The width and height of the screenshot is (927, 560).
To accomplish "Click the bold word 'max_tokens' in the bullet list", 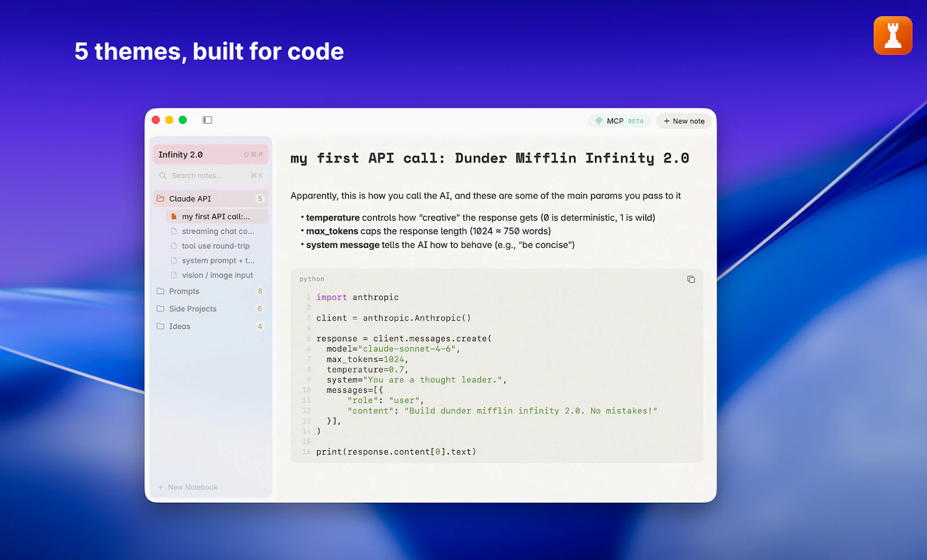I will tap(332, 231).
